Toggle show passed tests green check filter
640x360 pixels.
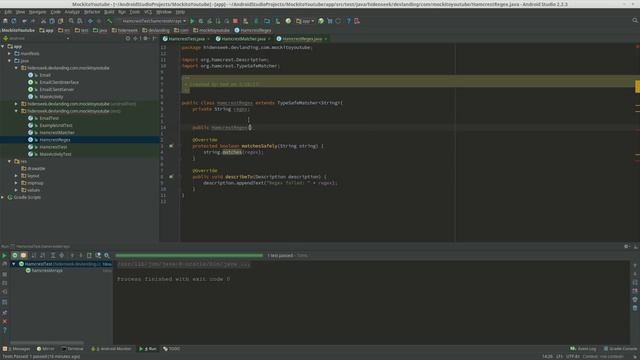[15, 256]
